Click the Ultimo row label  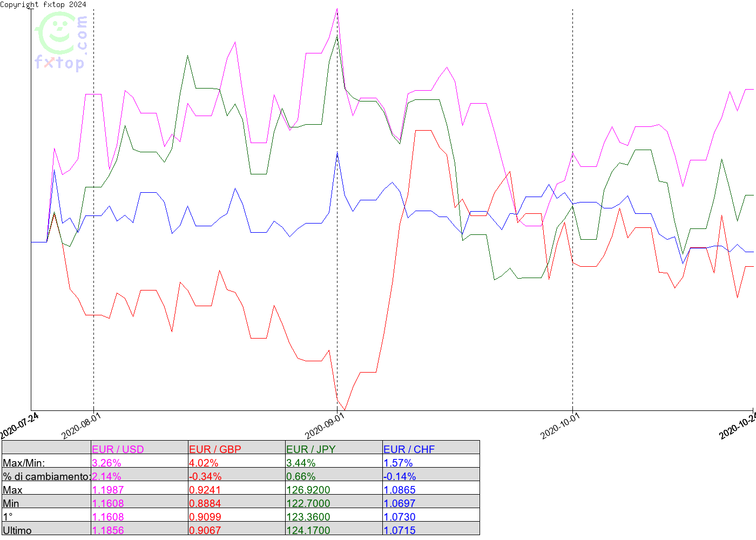(17, 530)
